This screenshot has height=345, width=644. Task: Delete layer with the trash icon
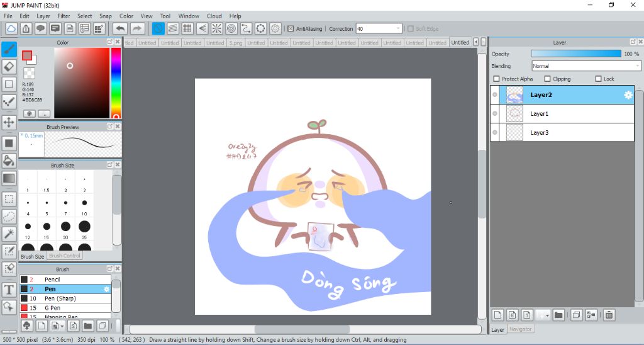tap(609, 315)
